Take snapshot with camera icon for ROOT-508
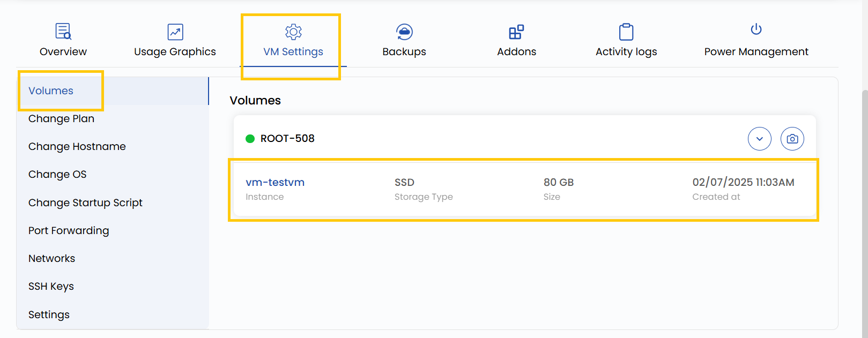Image resolution: width=868 pixels, height=338 pixels. (792, 139)
